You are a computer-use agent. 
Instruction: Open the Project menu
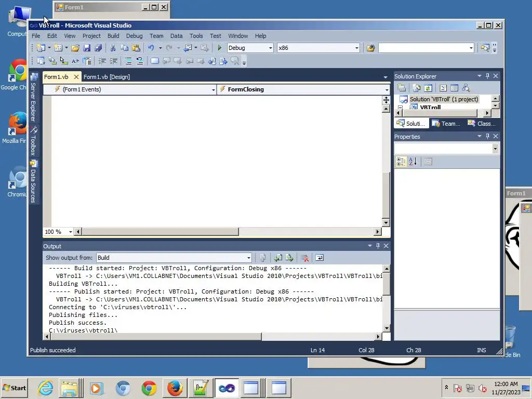point(91,36)
